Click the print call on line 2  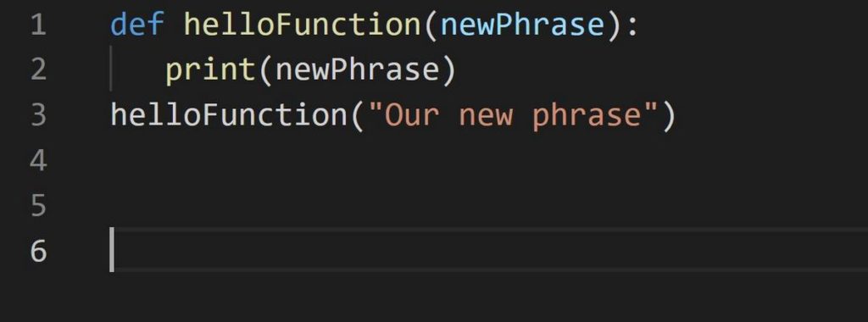pyautogui.click(x=210, y=71)
